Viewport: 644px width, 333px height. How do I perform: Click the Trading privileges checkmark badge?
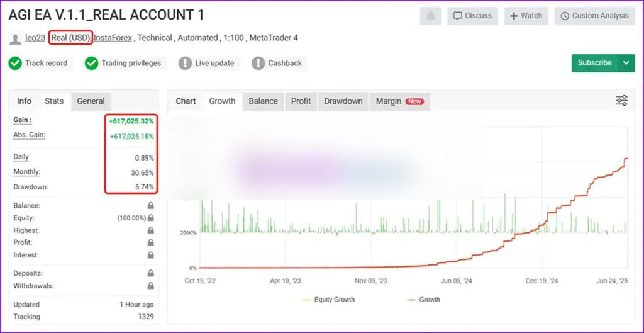(92, 63)
